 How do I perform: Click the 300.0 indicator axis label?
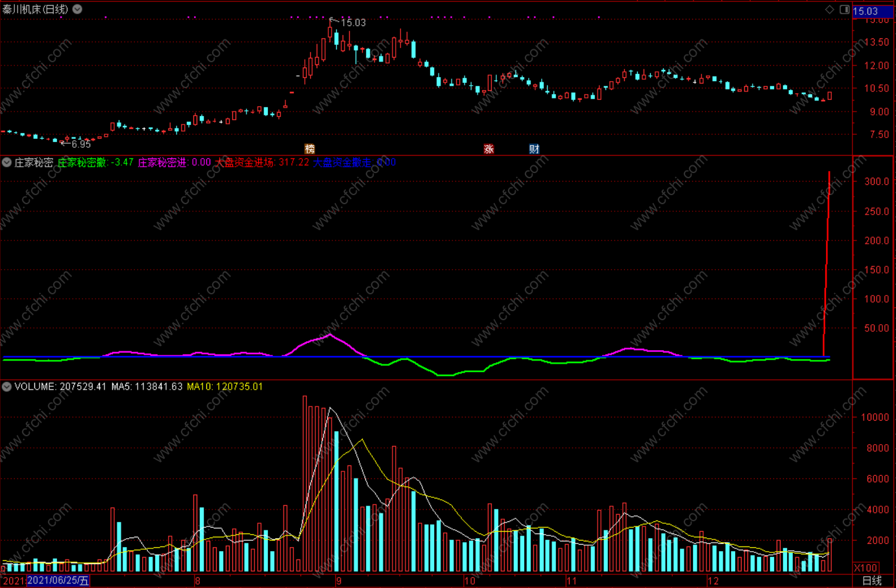pyautogui.click(x=877, y=182)
